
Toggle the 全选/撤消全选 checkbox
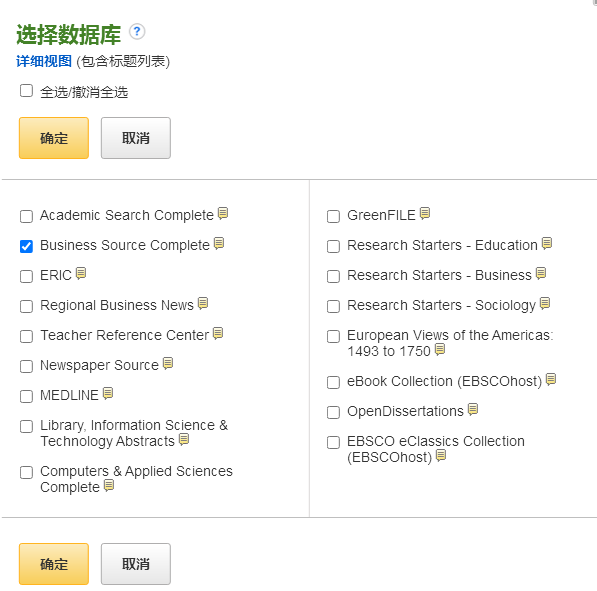[x=26, y=91]
